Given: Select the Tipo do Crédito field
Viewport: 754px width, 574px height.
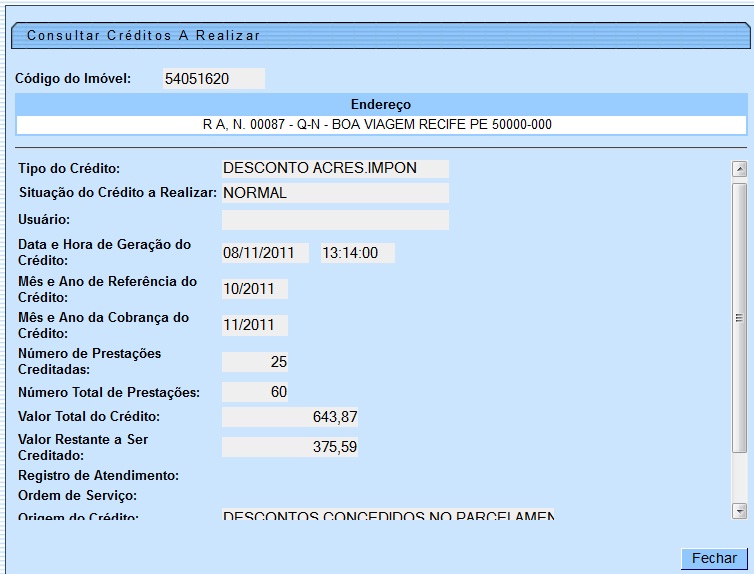Looking at the screenshot, I should click(x=335, y=168).
